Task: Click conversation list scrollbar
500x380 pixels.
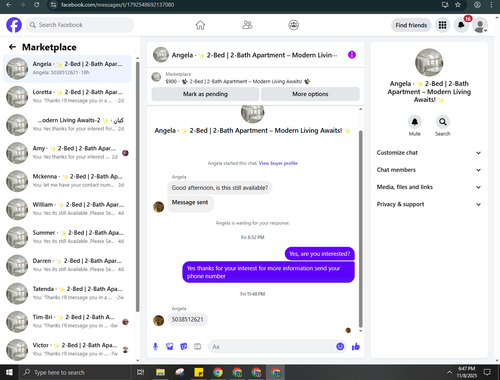Action: (138, 187)
